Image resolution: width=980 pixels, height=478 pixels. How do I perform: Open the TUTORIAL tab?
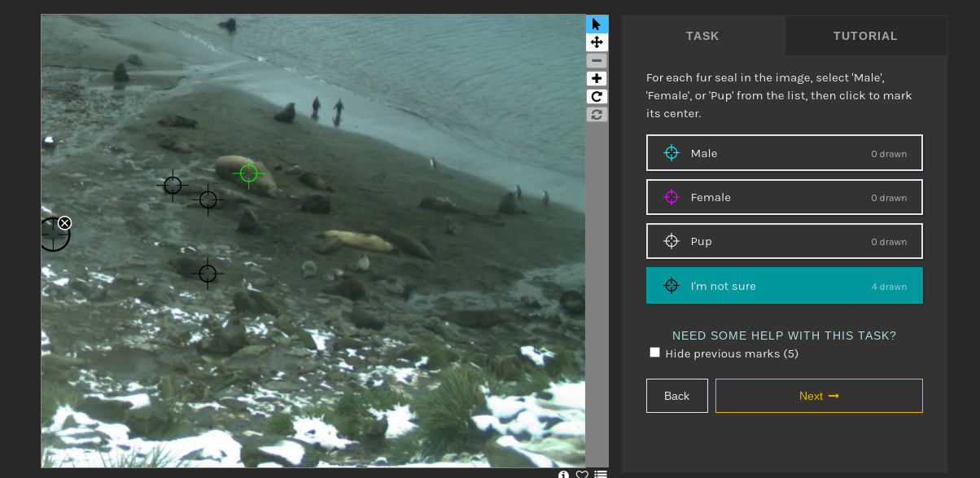865,36
